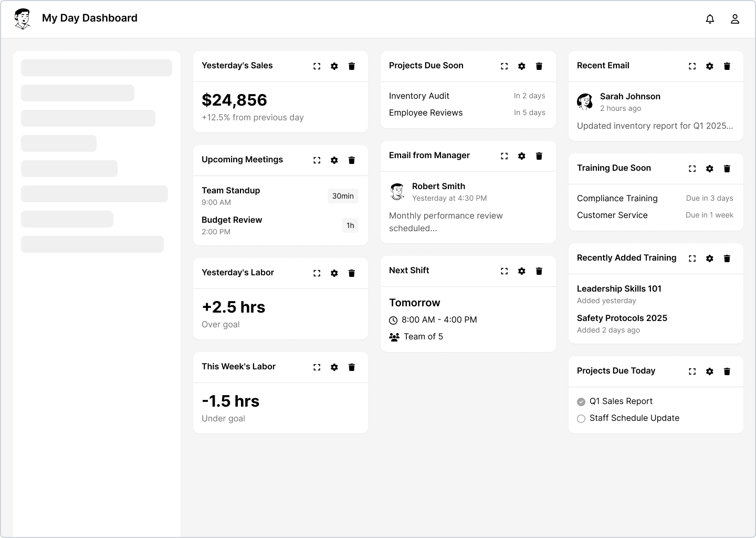Remove the Recent Email widget
Screen dimensions: 756x538
(727, 66)
